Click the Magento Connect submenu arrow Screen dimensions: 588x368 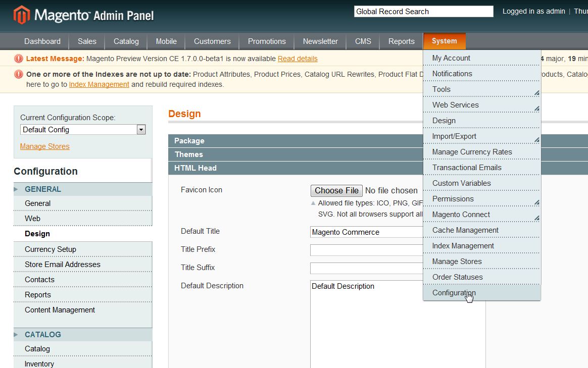536,218
